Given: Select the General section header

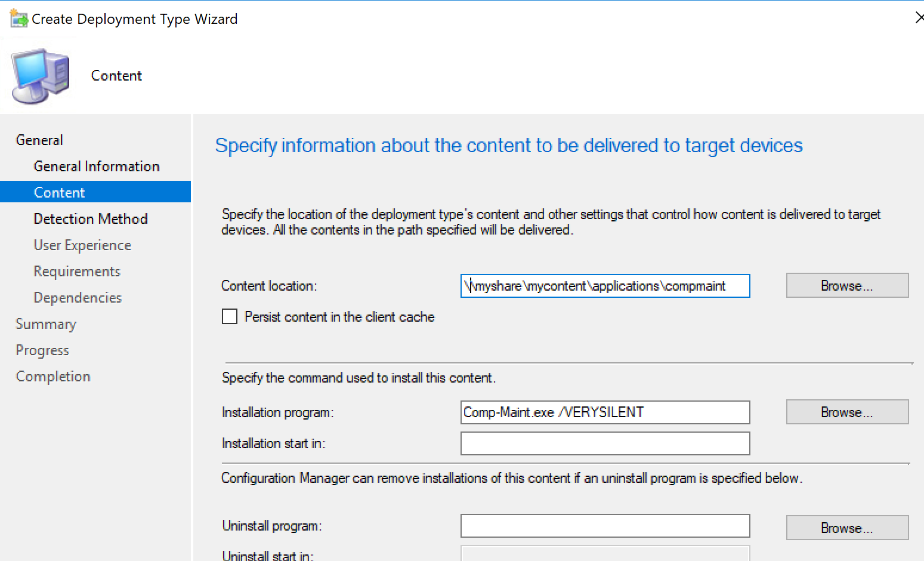Looking at the screenshot, I should tap(39, 139).
